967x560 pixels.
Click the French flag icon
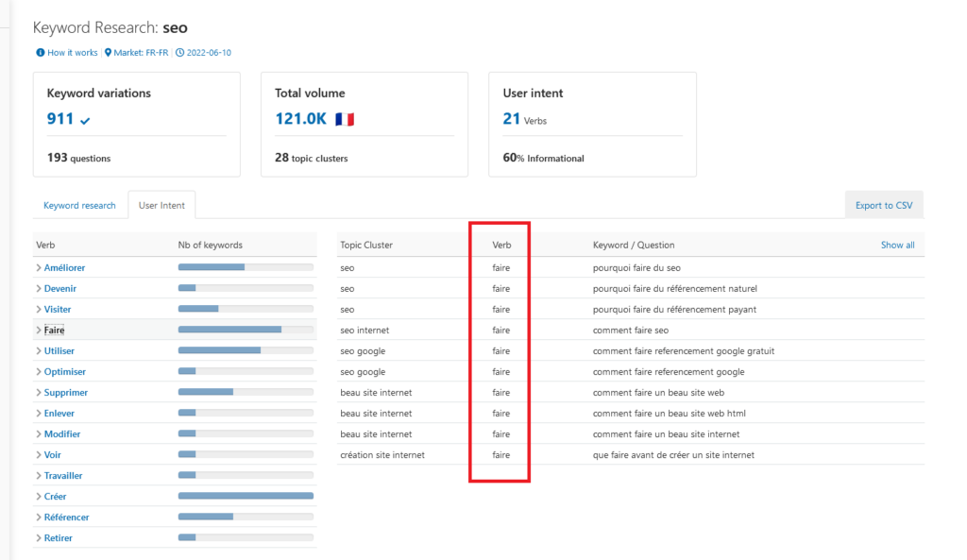[x=345, y=119]
